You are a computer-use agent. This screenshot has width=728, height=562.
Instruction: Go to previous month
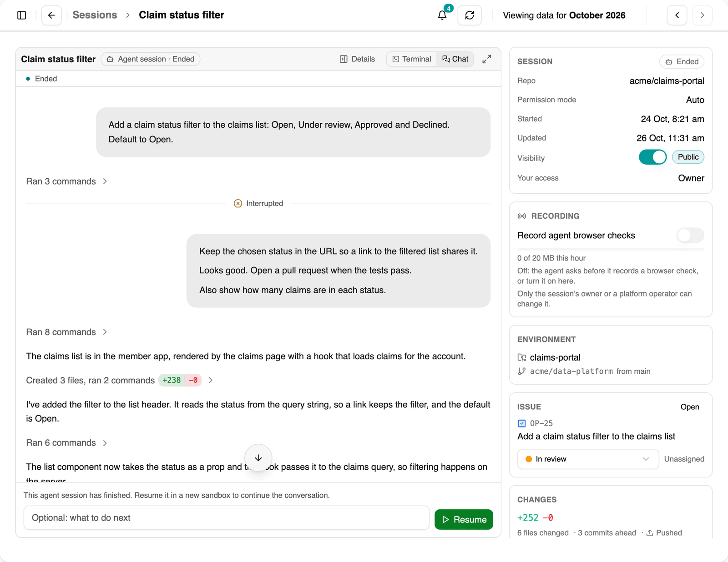(x=677, y=15)
